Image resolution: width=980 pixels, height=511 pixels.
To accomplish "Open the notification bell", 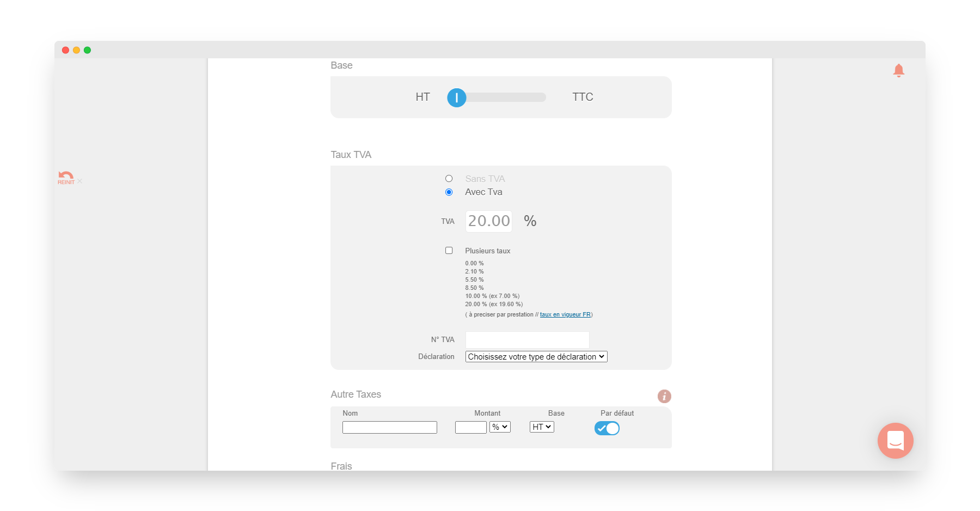I will click(899, 70).
